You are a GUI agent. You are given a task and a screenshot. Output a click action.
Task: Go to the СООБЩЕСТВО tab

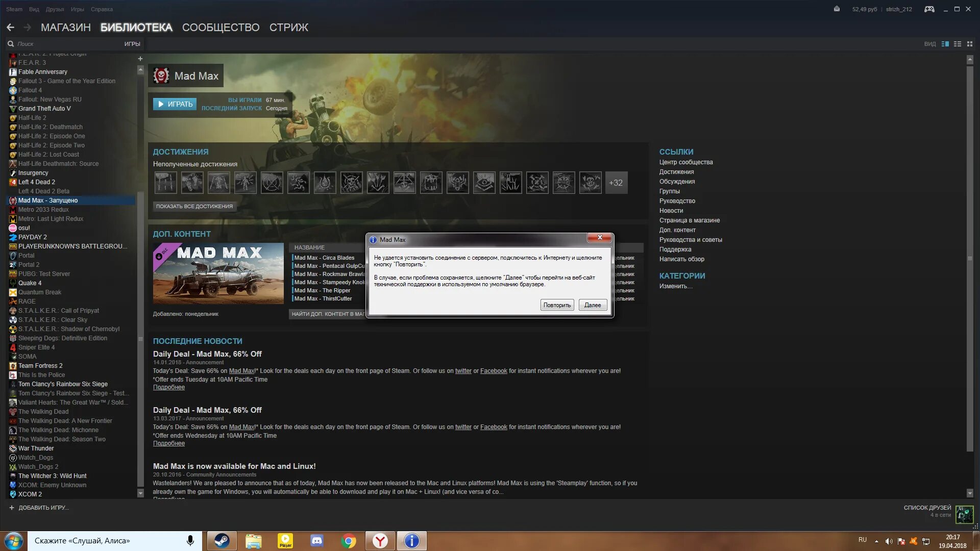pos(221,28)
